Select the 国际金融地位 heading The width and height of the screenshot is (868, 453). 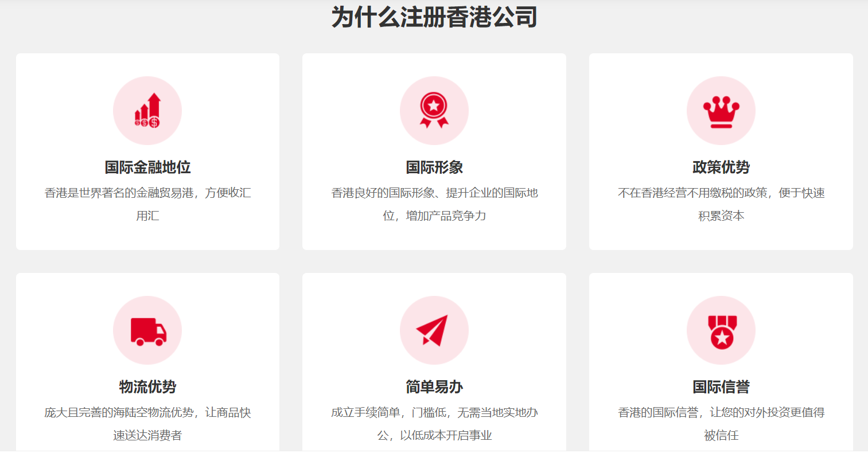[147, 167]
